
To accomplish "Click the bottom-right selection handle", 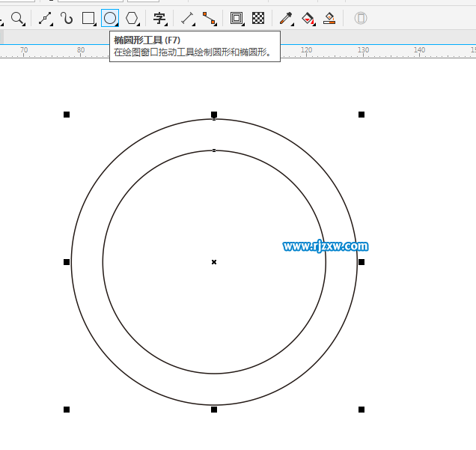I will [361, 410].
